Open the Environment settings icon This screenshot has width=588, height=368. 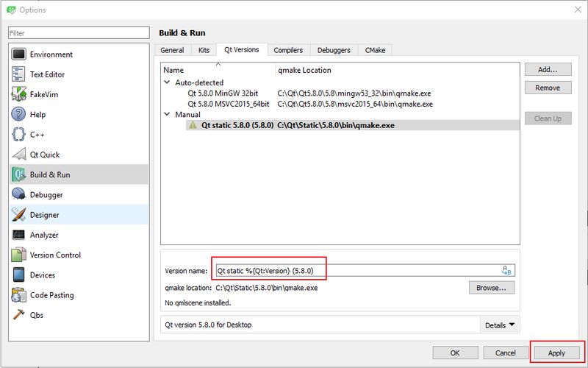point(19,54)
